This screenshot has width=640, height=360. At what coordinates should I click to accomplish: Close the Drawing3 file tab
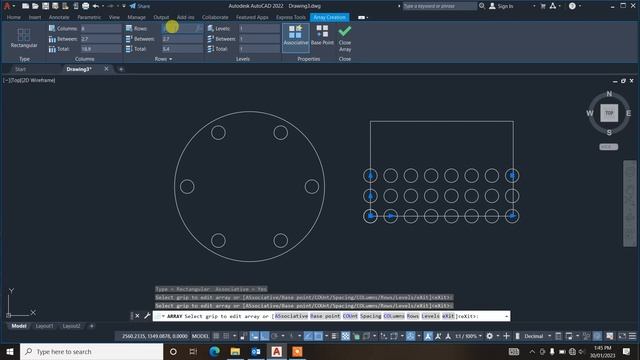click(x=107, y=69)
